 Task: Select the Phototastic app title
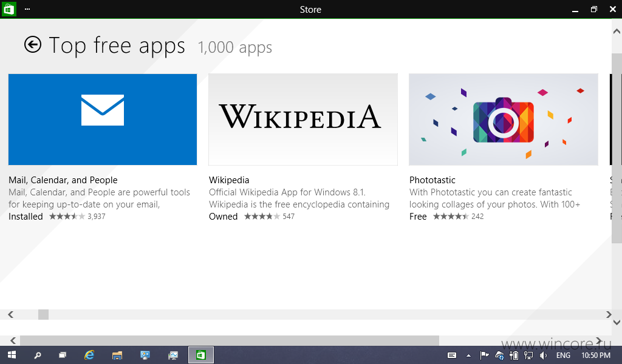432,180
